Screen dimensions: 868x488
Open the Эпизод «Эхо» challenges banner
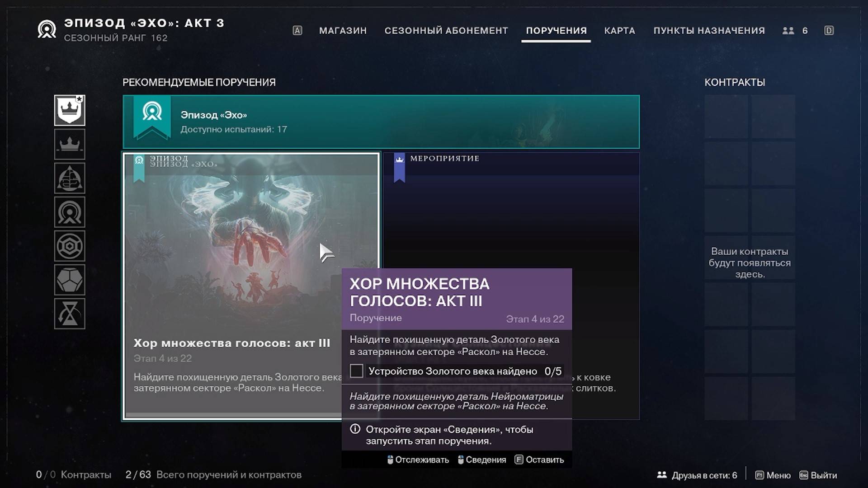tap(381, 122)
